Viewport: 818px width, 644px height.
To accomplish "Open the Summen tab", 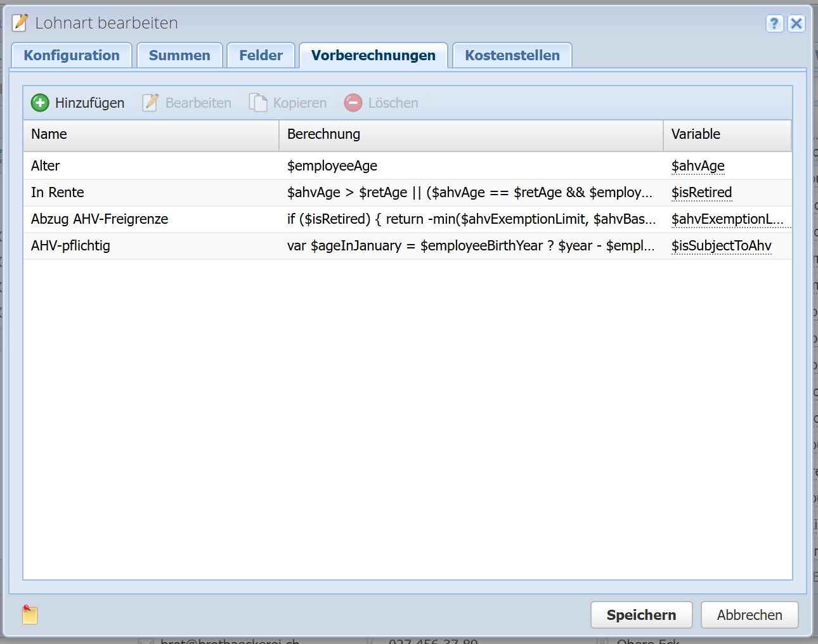I will pyautogui.click(x=179, y=56).
